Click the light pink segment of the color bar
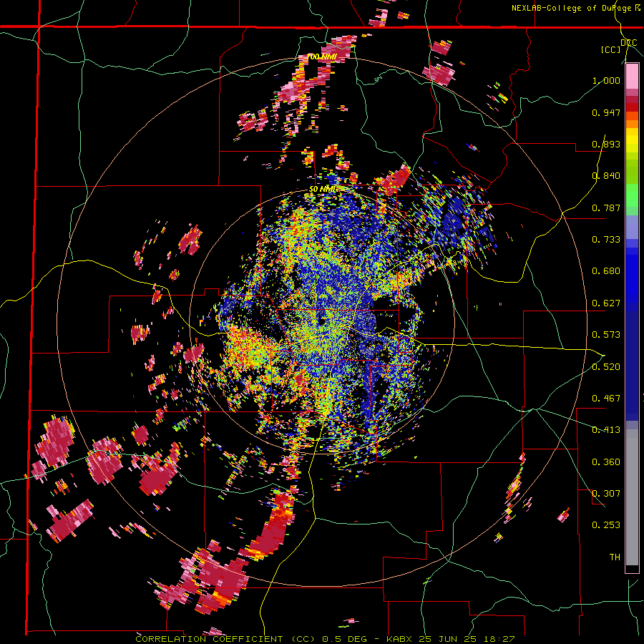 632,77
